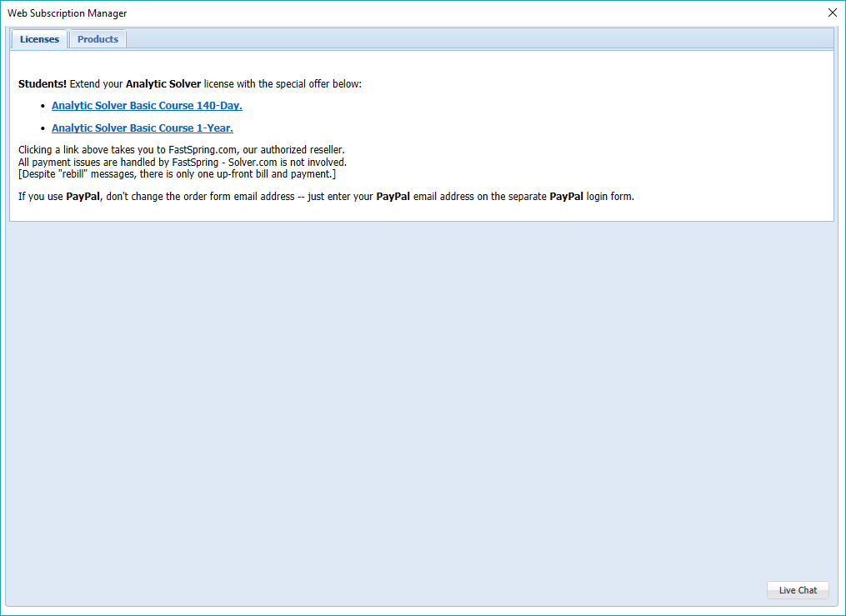Click the PayPal email address instruction line

327,197
